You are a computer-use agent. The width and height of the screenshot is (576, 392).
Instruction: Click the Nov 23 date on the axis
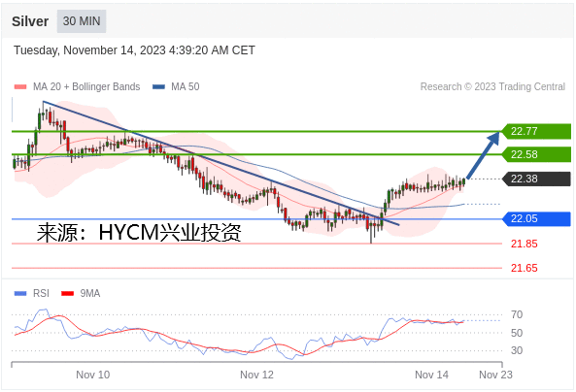click(x=495, y=375)
